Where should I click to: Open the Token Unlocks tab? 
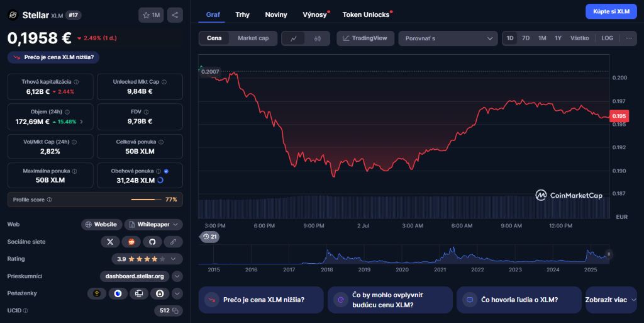coord(366,14)
